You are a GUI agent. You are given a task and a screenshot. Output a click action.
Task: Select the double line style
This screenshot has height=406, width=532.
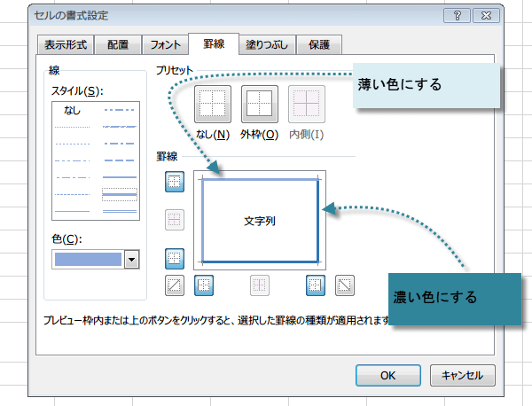tap(120, 211)
